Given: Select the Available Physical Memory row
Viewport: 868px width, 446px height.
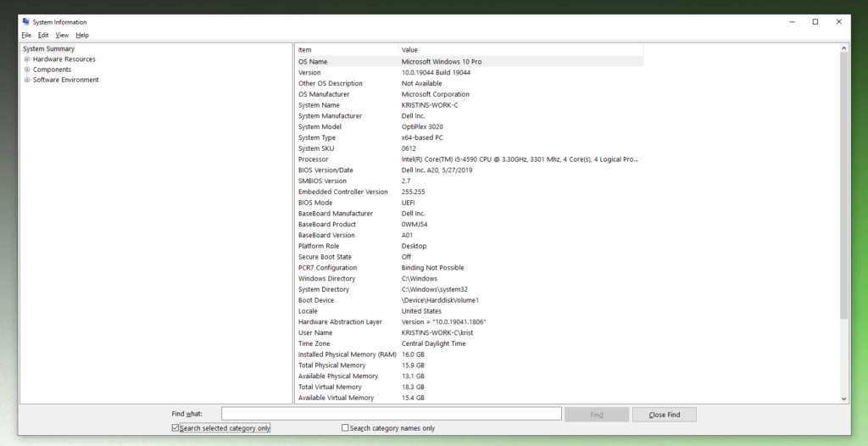Looking at the screenshot, I should coord(470,376).
